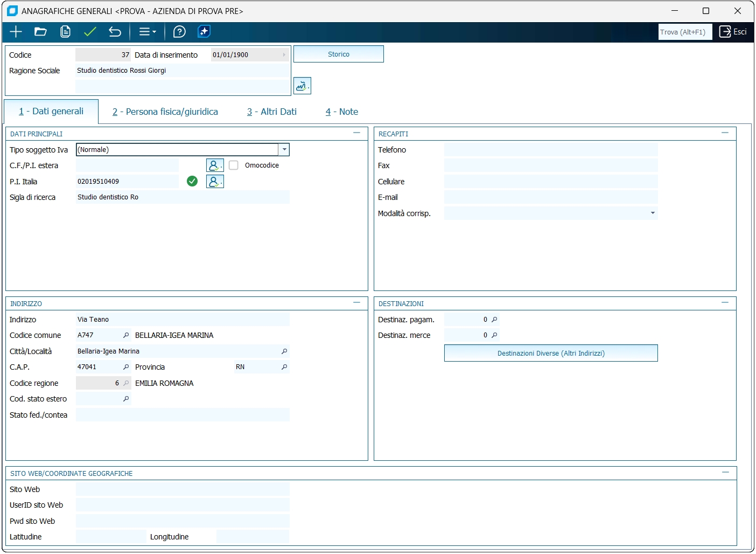Switch to Persona fisica/giuridica tab
The height and width of the screenshot is (554, 756).
click(165, 112)
